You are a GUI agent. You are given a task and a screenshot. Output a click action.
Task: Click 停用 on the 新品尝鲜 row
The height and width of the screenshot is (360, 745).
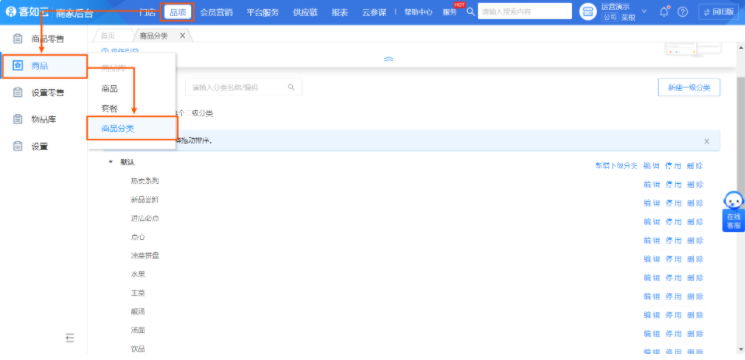click(673, 203)
